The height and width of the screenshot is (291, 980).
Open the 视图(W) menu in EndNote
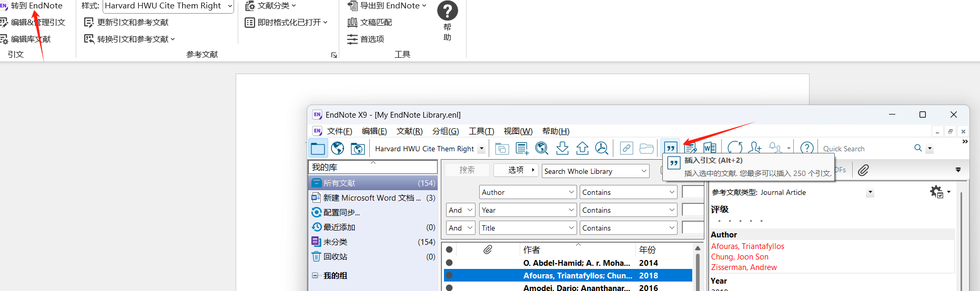518,131
